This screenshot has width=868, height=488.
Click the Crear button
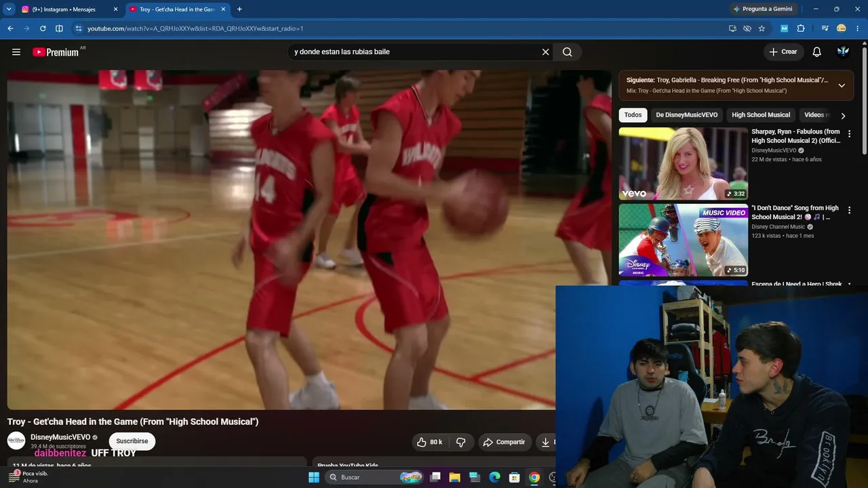(x=783, y=52)
